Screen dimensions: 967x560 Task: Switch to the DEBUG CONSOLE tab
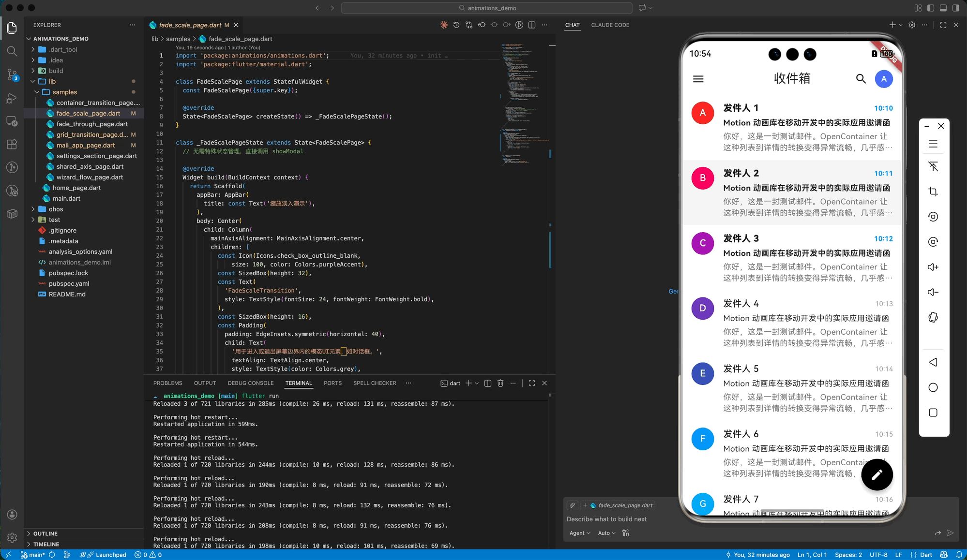pos(250,383)
